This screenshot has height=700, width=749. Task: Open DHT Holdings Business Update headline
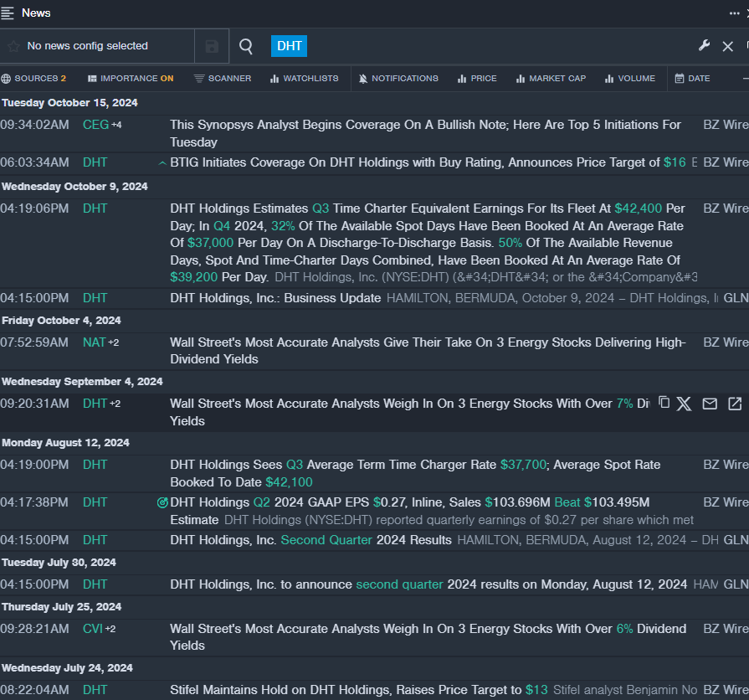275,298
